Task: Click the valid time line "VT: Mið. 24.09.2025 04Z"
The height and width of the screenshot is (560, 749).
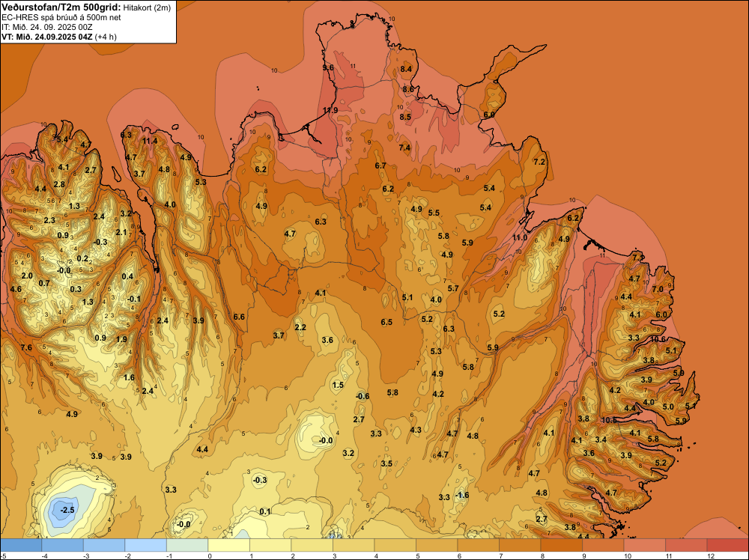Action: (x=46, y=37)
